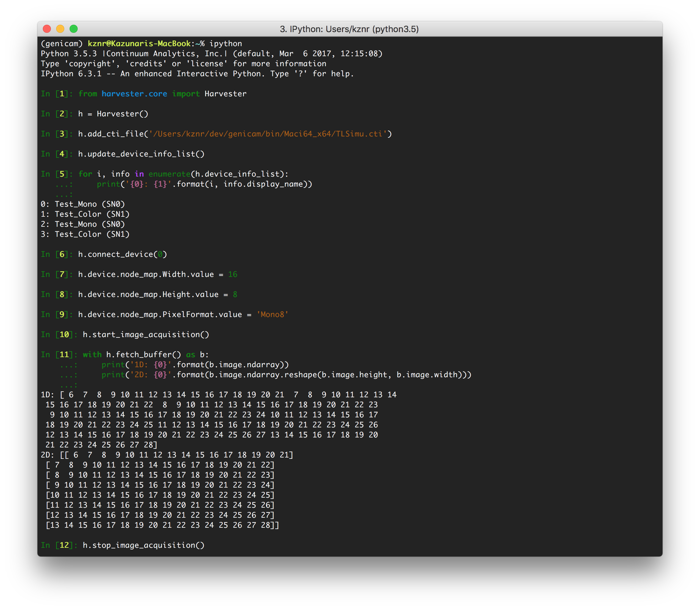
Task: Click the 'In [1]:' prompt
Action: 57,94
